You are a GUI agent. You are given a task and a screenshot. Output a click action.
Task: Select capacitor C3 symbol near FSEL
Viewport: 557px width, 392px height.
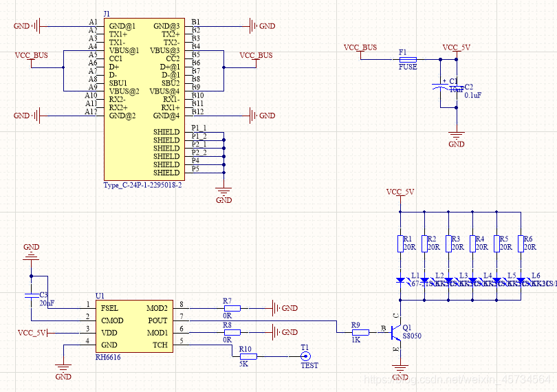coord(31,295)
